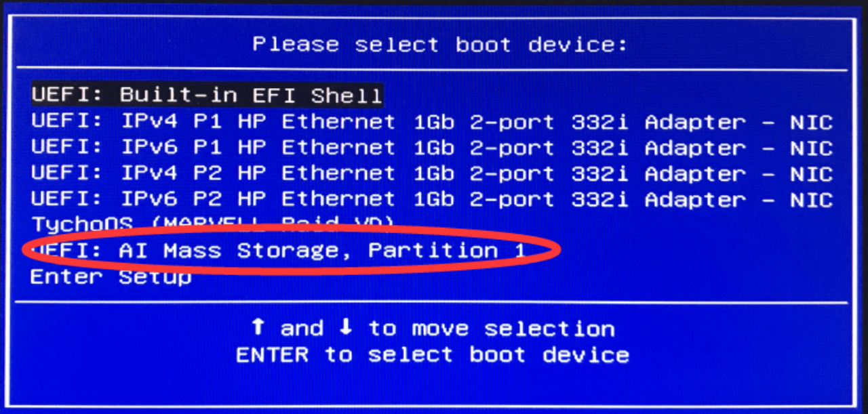The height and width of the screenshot is (414, 868).
Task: Click the up arrow symbol in navigation hint
Action: (x=258, y=328)
